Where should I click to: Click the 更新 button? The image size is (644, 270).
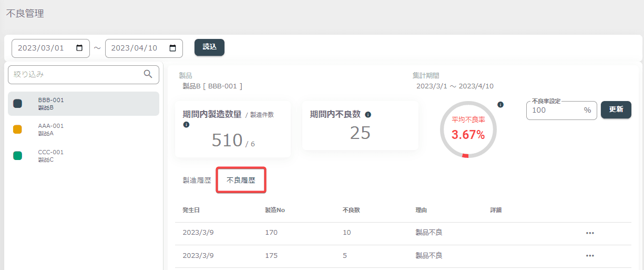(x=616, y=110)
